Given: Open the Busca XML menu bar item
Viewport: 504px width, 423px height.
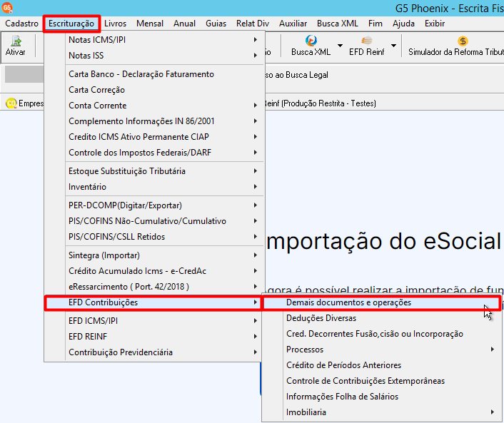Looking at the screenshot, I should pos(338,24).
